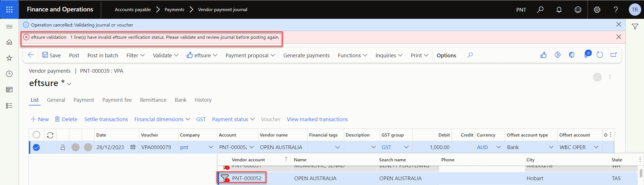This screenshot has width=644, height=185.
Task: Expand Financial dimensions dropdown
Action: click(x=162, y=119)
